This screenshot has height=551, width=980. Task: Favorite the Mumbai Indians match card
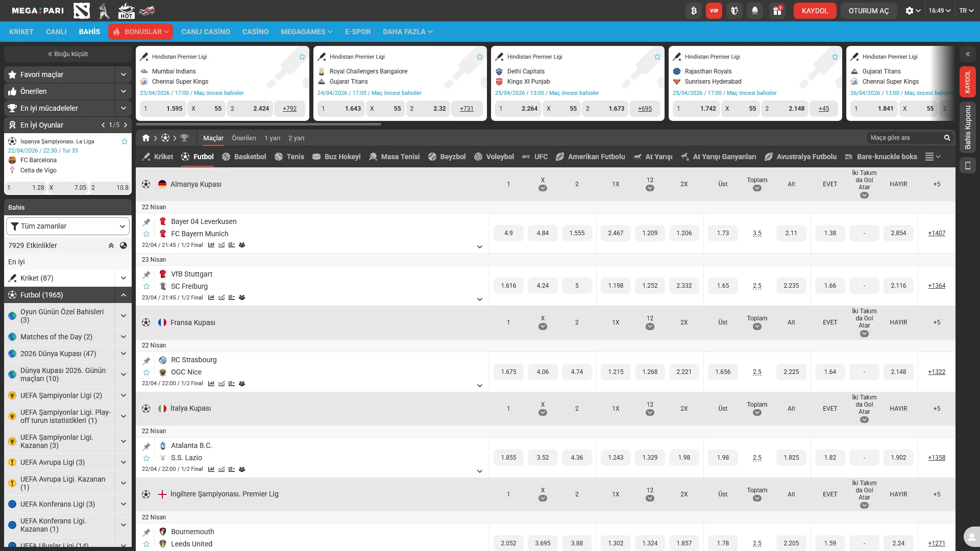pyautogui.click(x=302, y=57)
